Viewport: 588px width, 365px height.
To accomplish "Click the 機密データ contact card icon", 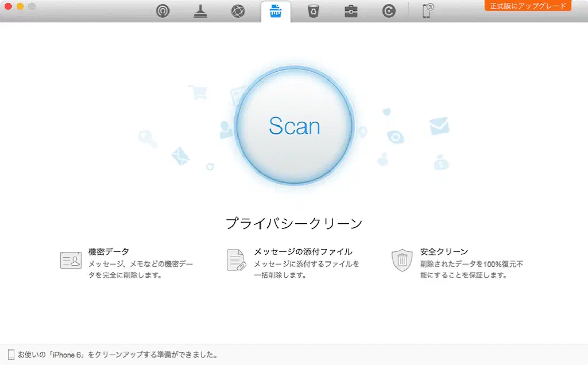I will coord(71,260).
